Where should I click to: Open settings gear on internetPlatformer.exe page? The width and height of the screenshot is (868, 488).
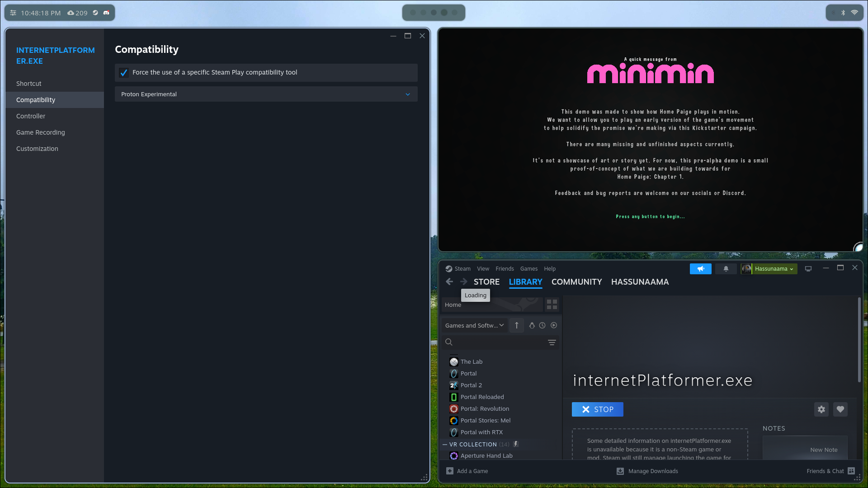click(821, 409)
